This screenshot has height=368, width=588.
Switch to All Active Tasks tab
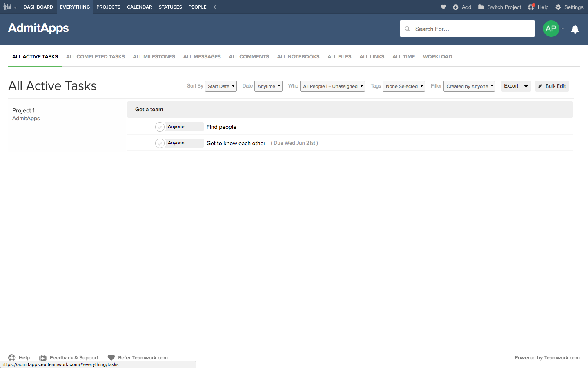[x=35, y=57]
